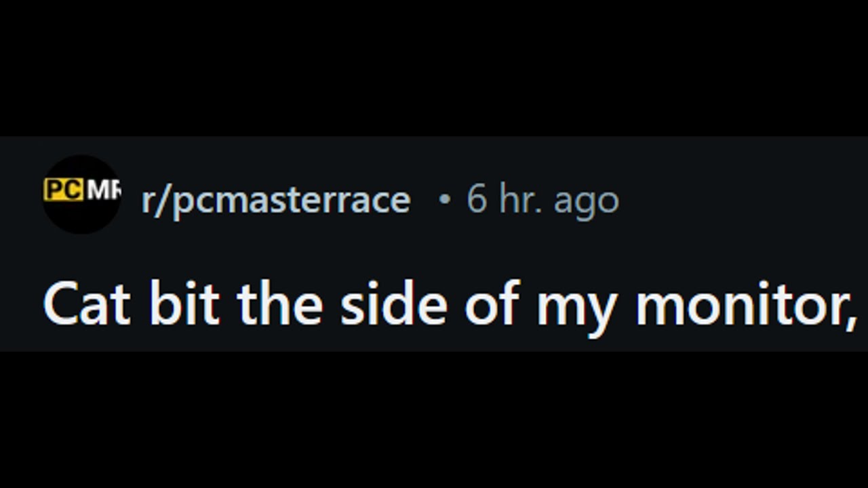
Task: Click the word "bit" in the title
Action: tap(184, 305)
